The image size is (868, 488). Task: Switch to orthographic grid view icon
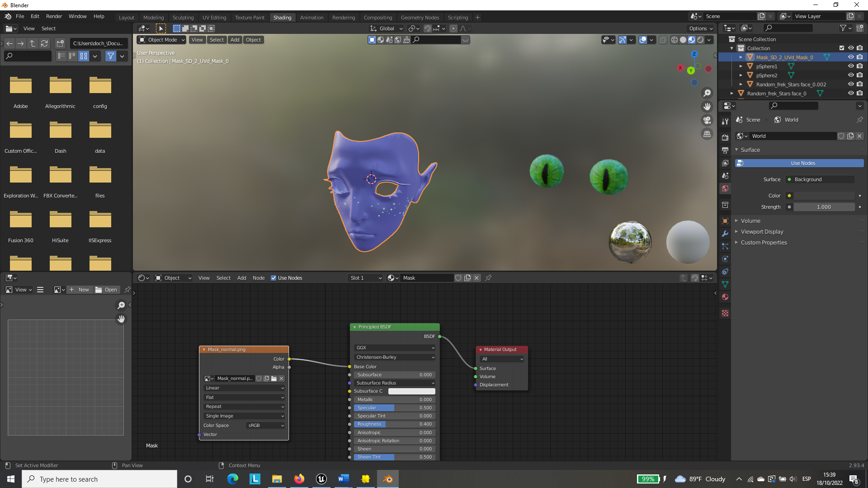[x=707, y=134]
